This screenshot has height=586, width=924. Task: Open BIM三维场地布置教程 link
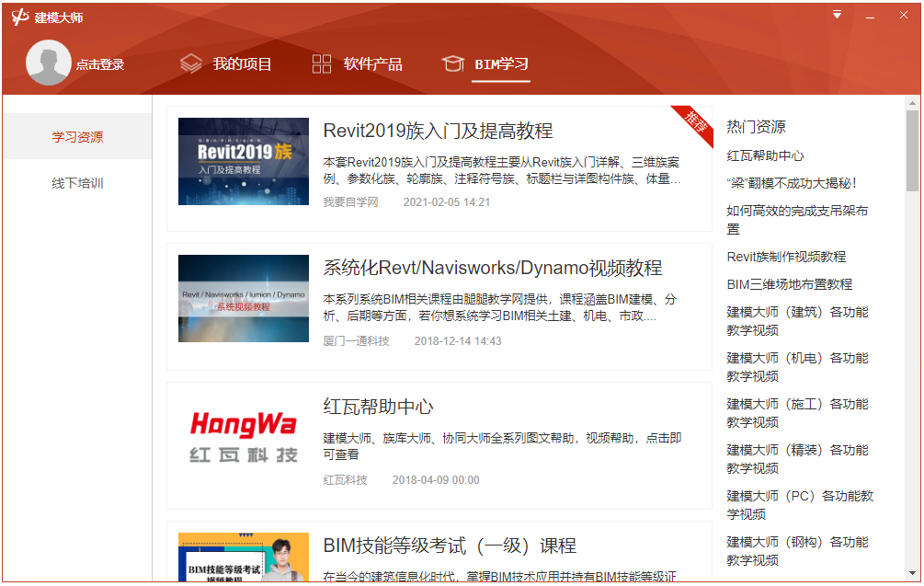pos(790,285)
